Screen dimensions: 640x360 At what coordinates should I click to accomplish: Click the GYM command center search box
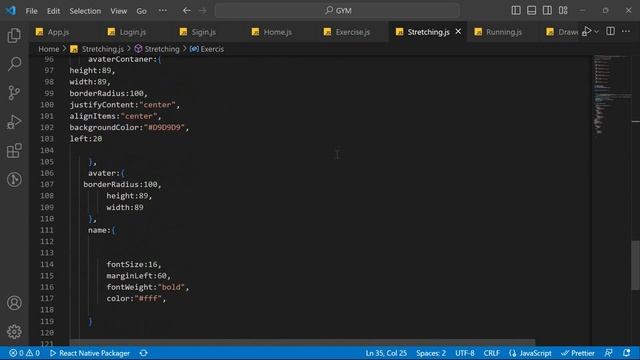point(337,11)
